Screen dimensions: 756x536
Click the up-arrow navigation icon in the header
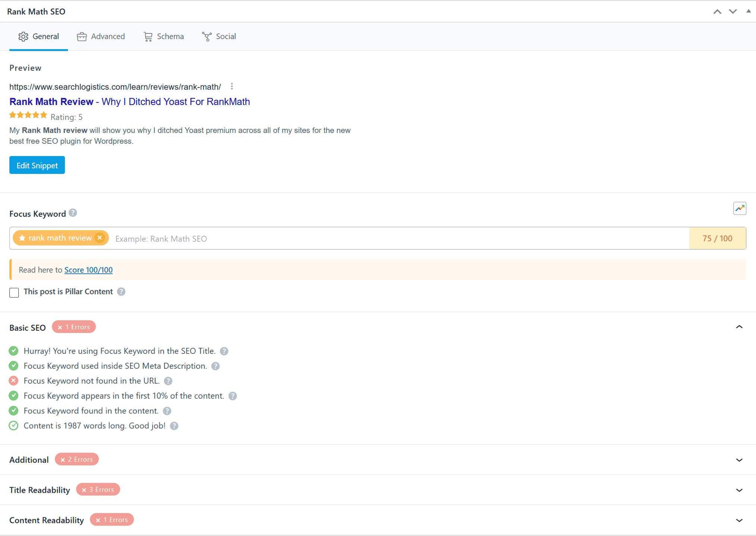(717, 11)
